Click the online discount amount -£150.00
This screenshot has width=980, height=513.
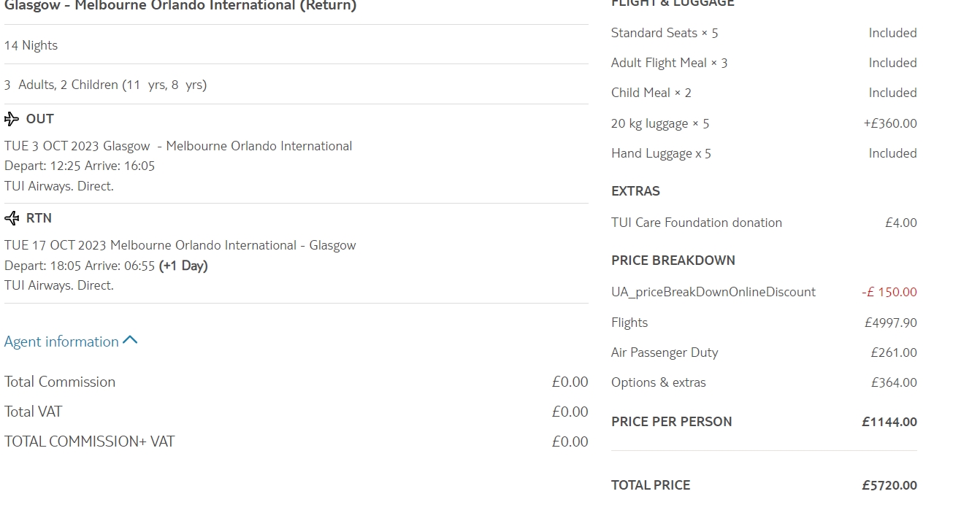tap(889, 292)
